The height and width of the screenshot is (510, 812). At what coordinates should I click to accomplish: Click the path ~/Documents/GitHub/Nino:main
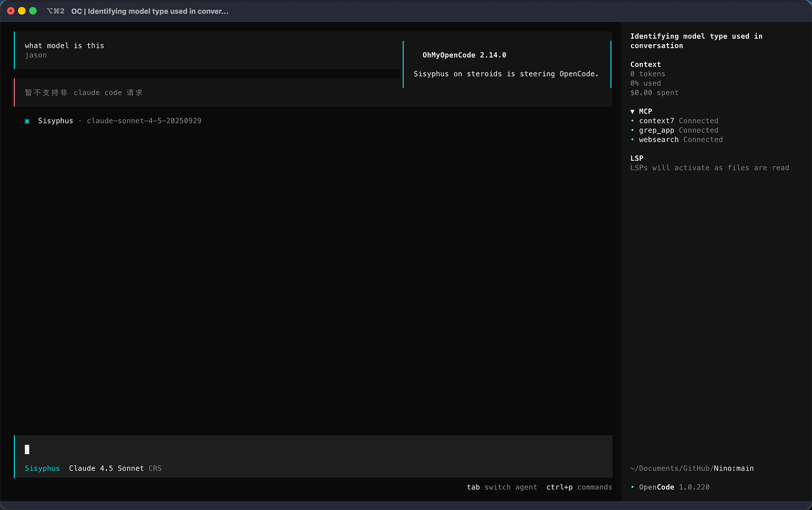[x=692, y=468]
